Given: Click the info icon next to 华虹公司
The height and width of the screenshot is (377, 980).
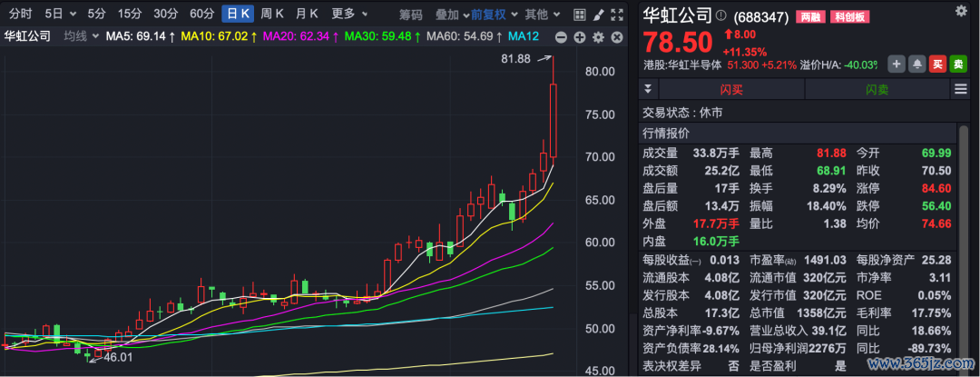Looking at the screenshot, I should pyautogui.click(x=720, y=15).
